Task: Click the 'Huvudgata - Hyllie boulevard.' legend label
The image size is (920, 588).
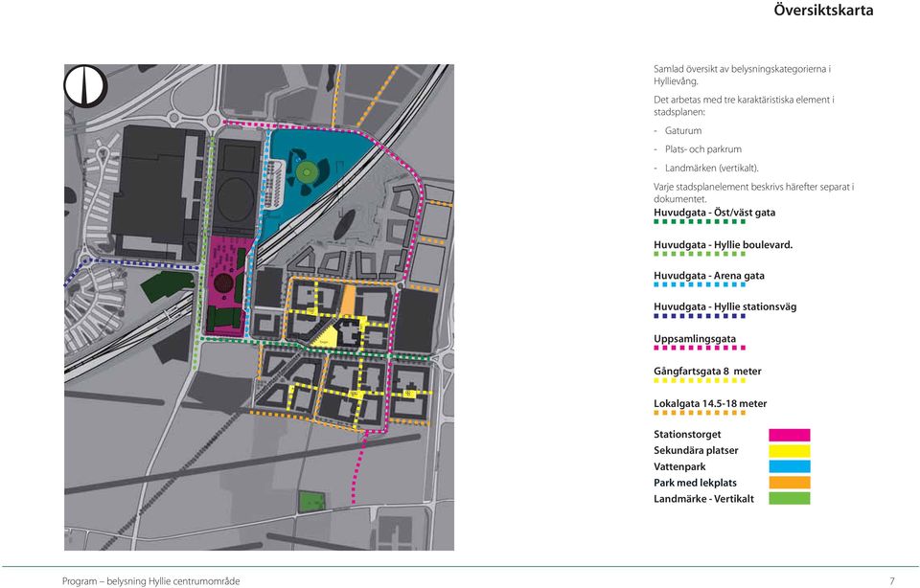Action: click(x=723, y=245)
